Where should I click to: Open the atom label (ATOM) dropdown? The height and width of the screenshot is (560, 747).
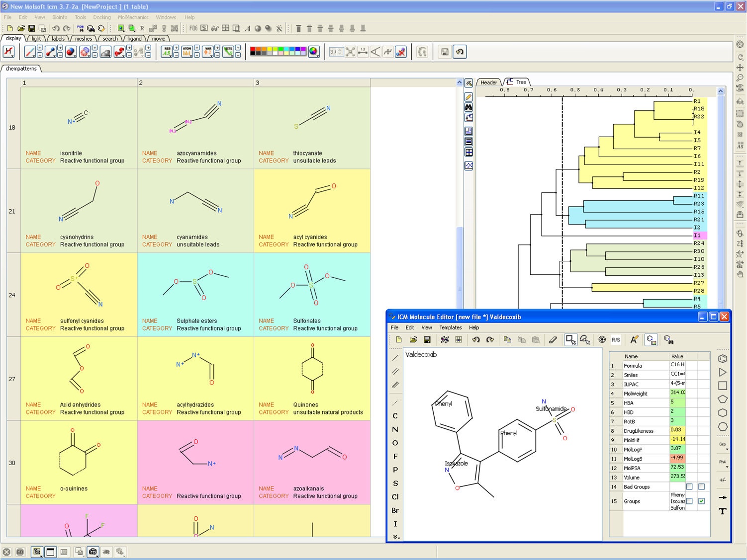(x=187, y=52)
